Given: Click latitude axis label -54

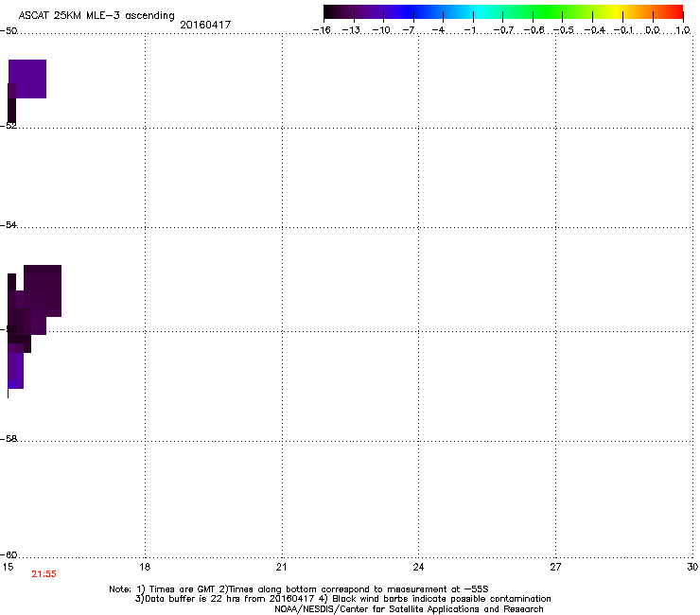Looking at the screenshot, I should (9, 224).
